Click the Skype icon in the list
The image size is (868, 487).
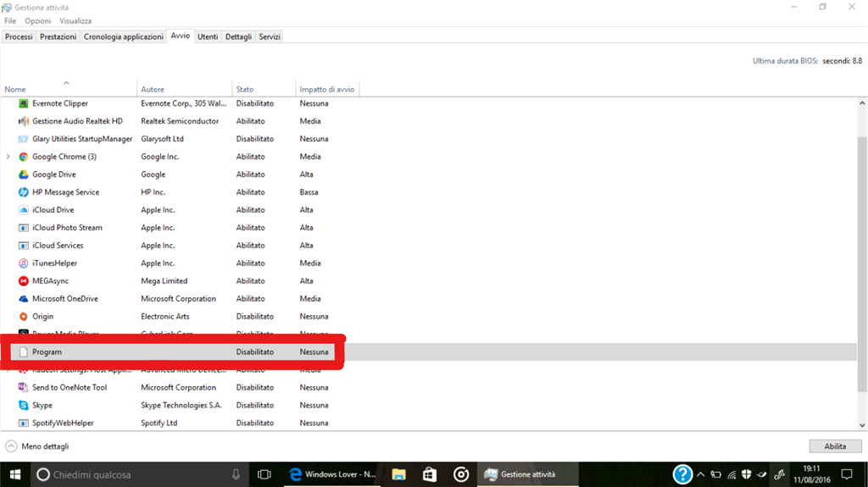23,405
